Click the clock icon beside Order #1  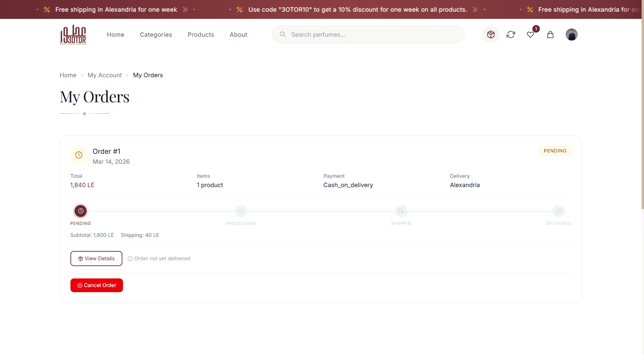[79, 155]
